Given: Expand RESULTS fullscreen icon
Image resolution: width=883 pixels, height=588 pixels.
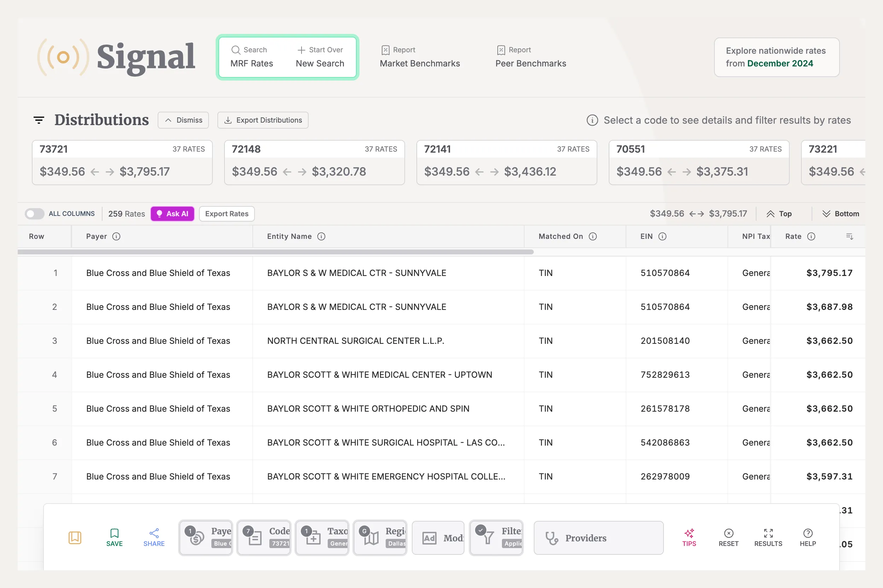Looking at the screenshot, I should (x=768, y=537).
